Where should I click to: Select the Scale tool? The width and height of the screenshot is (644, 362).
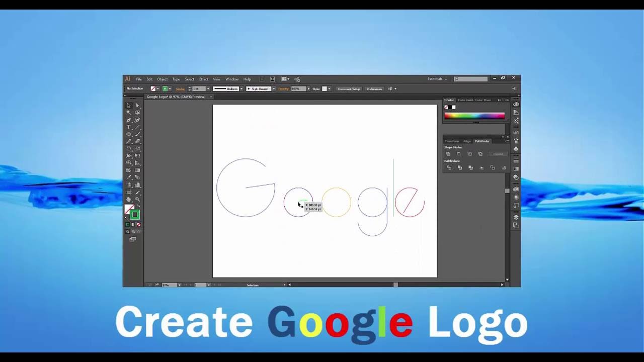click(x=137, y=149)
